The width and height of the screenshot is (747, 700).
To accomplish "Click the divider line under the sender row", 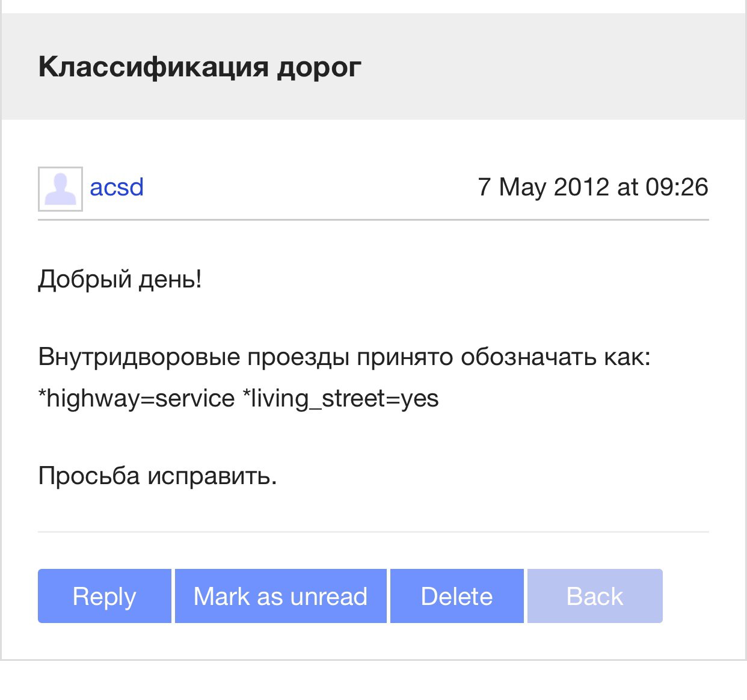I will pyautogui.click(x=373, y=220).
